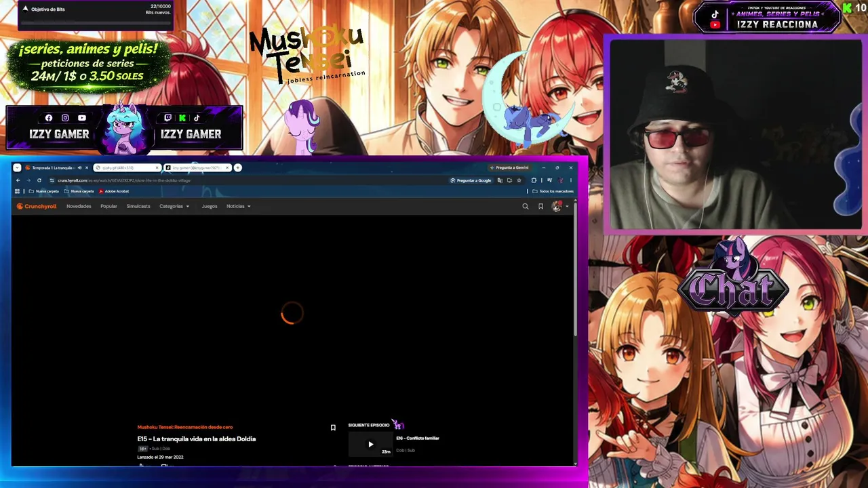The height and width of the screenshot is (488, 868).
Task: Open the media controls icon in toolbar
Action: coord(549,180)
